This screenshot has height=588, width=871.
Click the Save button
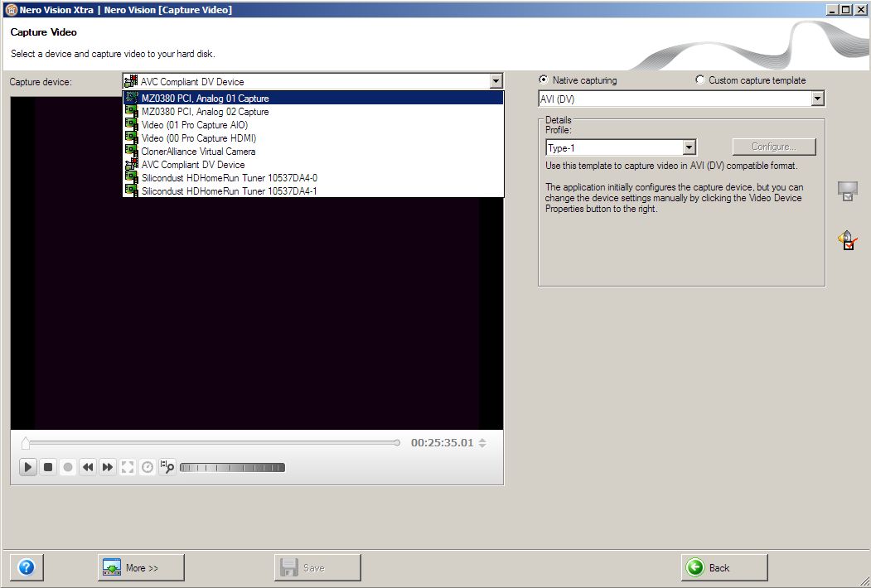(317, 567)
